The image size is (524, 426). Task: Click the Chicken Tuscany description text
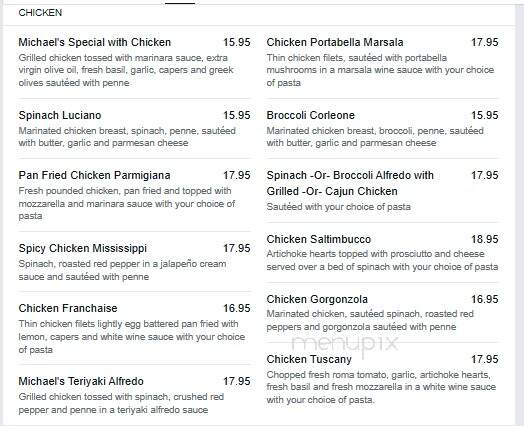point(381,387)
